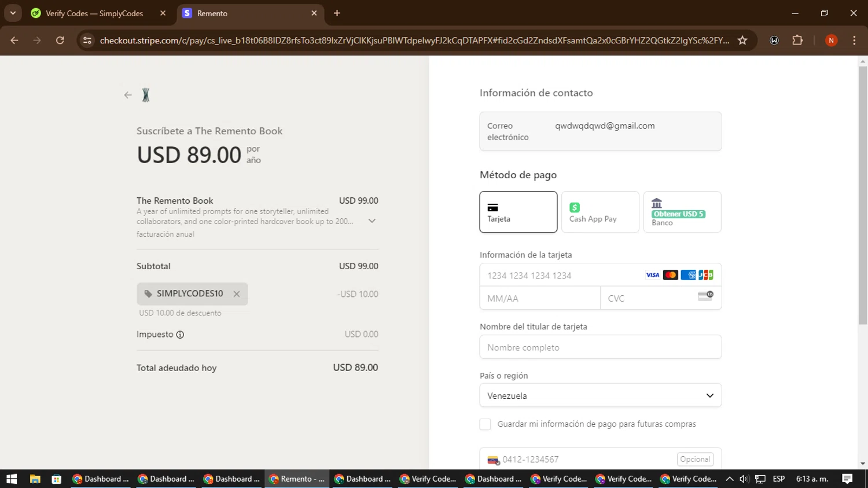This screenshot has height=488, width=868.
Task: Open phone country flag selector
Action: (493, 460)
